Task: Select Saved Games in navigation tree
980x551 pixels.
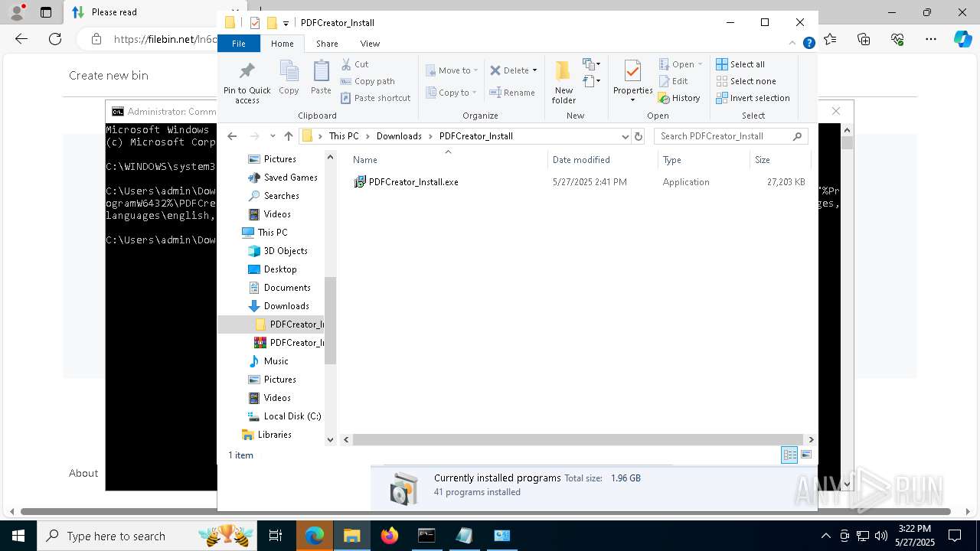Action: pyautogui.click(x=290, y=178)
